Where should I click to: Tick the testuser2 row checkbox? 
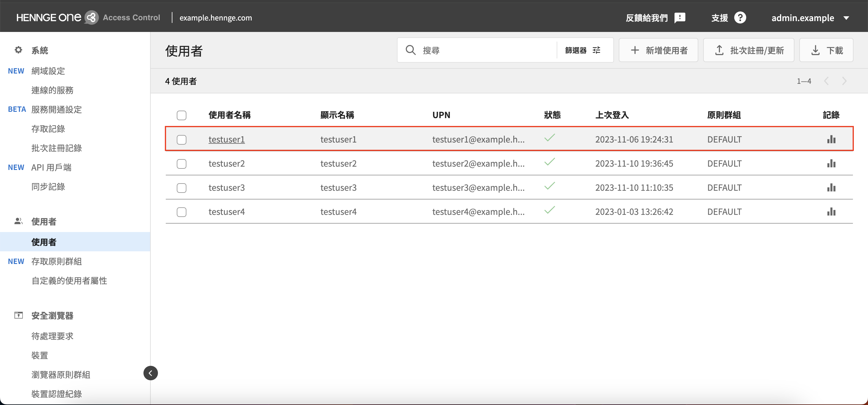(182, 164)
